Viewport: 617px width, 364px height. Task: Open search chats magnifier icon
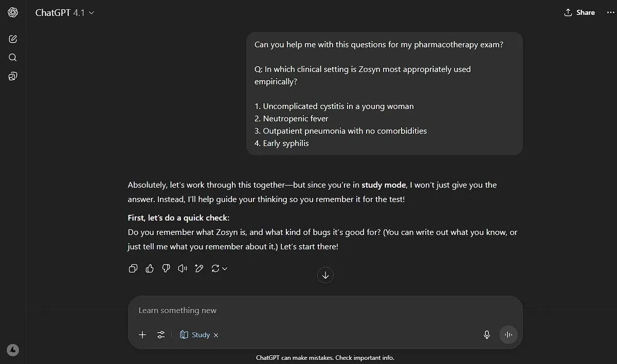tap(13, 58)
